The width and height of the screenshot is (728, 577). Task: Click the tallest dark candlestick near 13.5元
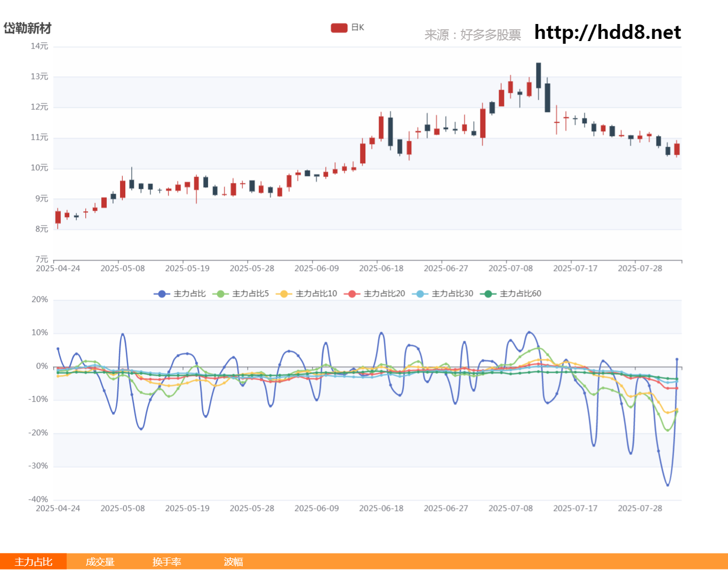coord(539,75)
